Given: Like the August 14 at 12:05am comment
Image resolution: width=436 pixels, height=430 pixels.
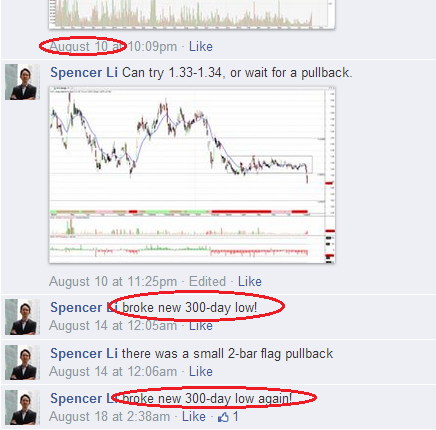Looking at the screenshot, I should coord(201,326).
